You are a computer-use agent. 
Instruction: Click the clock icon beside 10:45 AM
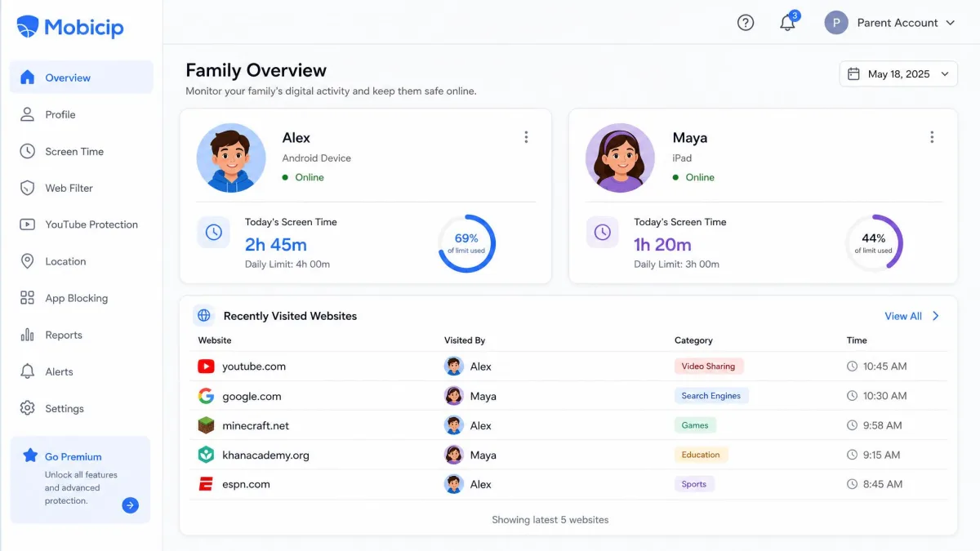[x=853, y=367]
